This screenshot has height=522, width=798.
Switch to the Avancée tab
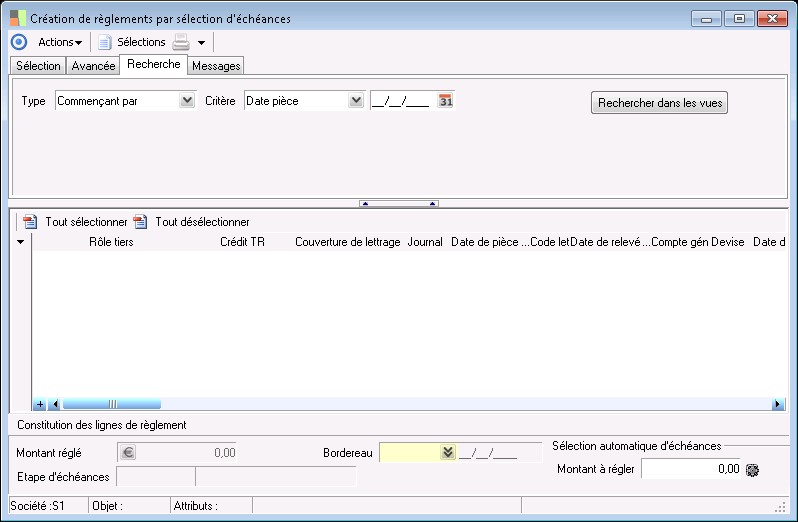point(93,66)
